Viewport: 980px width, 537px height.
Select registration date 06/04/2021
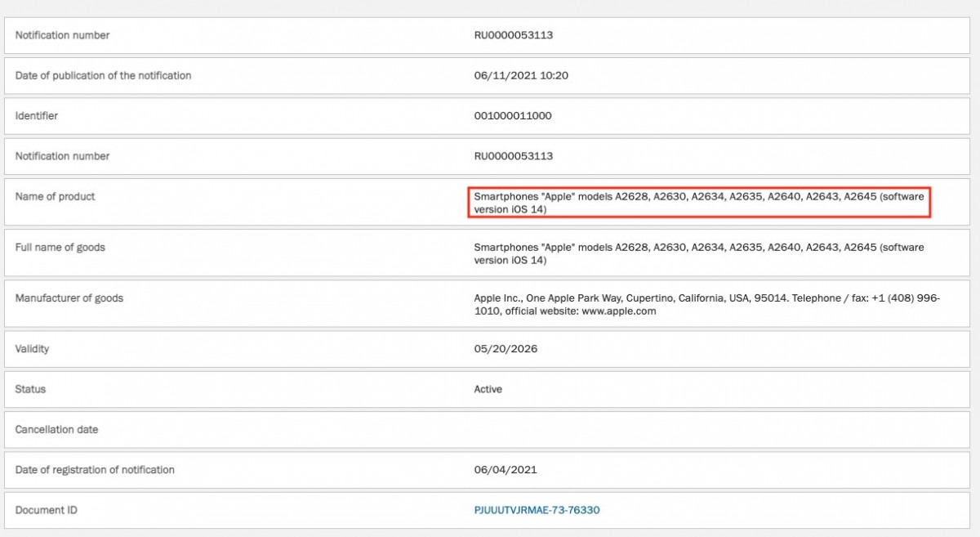point(506,470)
